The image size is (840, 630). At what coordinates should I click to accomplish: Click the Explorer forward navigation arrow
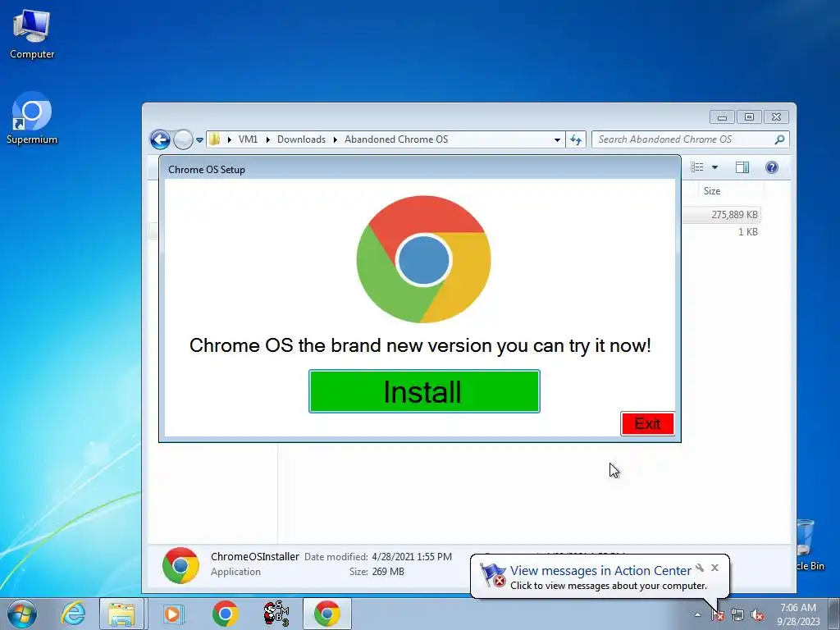183,139
